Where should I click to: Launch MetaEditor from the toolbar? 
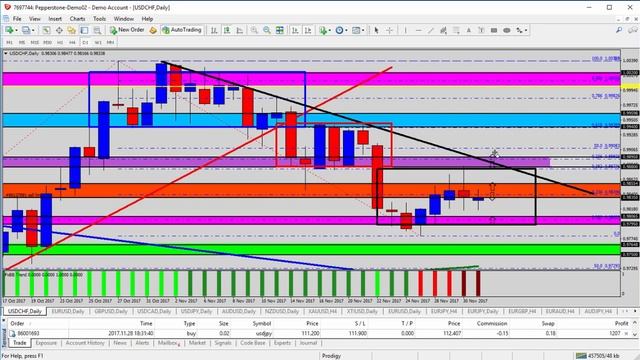coord(153,30)
